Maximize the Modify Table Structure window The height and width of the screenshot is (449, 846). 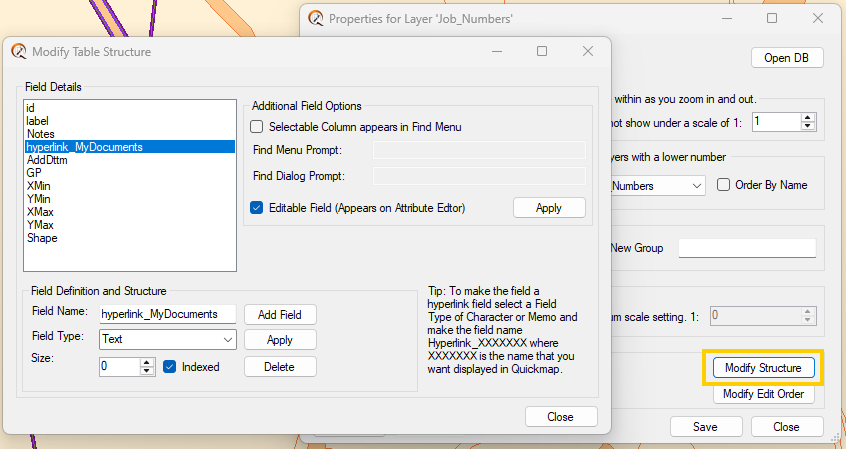point(542,51)
